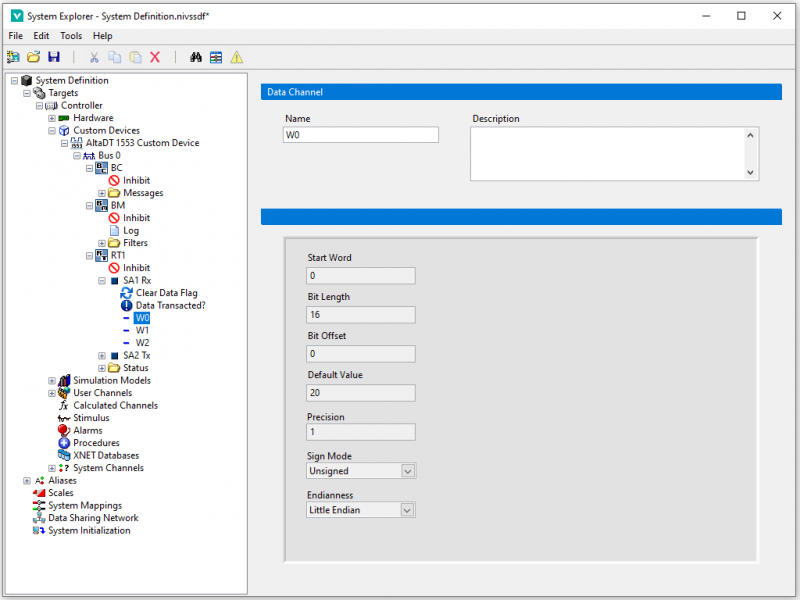The width and height of the screenshot is (800, 600).
Task: Click the AltaDT 1553 device icon
Action: tap(77, 143)
